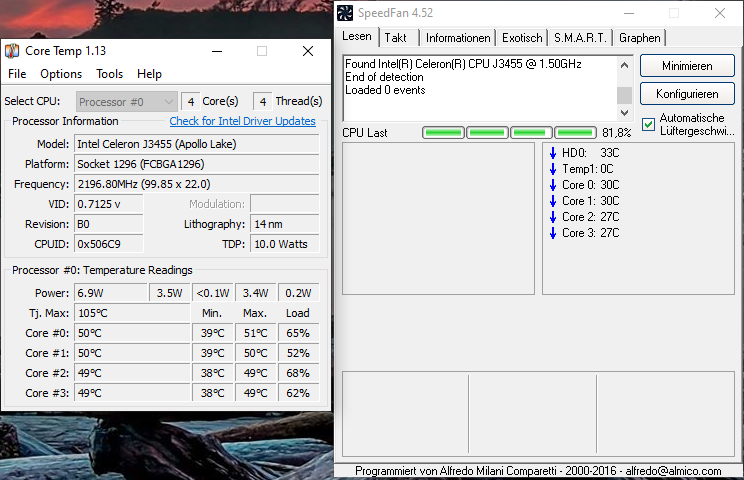The width and height of the screenshot is (744, 480).
Task: Click the down arrow icon next to Core 0
Action: [553, 185]
